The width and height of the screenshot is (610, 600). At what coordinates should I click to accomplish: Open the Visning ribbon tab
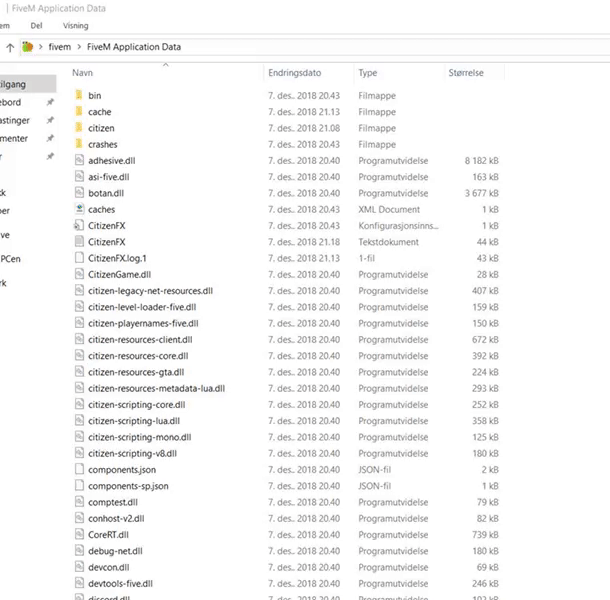(75, 26)
